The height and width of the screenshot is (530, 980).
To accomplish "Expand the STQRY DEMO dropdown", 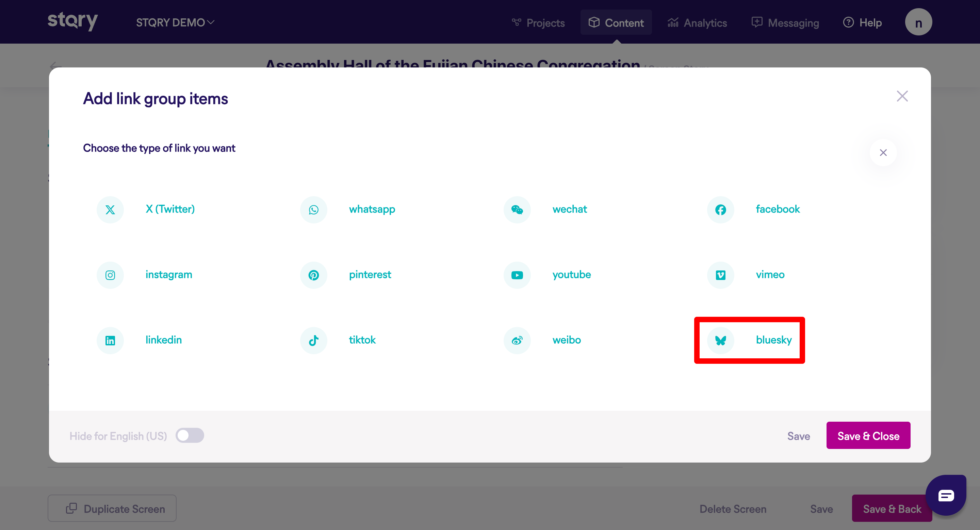I will pos(175,23).
